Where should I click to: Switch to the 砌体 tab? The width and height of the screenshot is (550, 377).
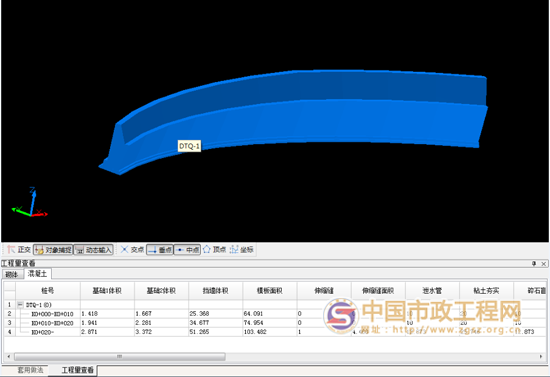click(12, 274)
